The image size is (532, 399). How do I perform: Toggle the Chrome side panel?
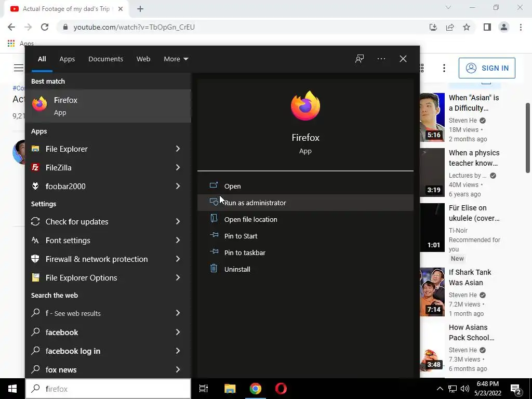click(487, 27)
